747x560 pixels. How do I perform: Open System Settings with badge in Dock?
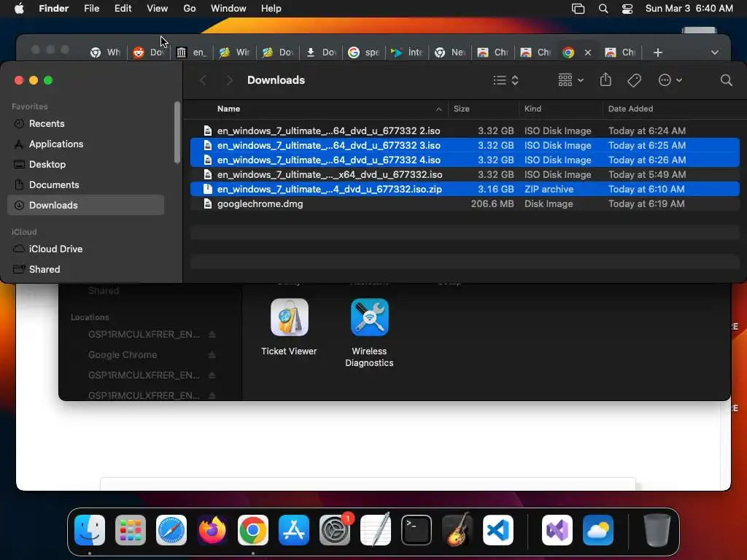(335, 530)
